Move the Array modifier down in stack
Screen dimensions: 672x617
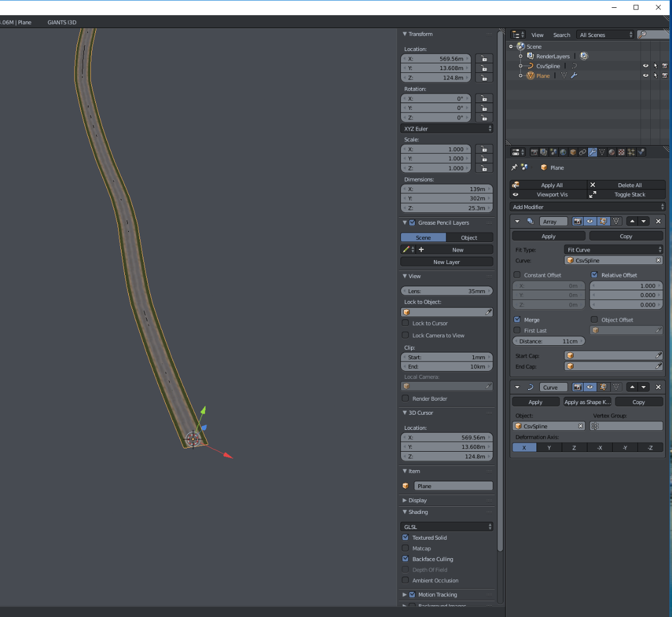point(644,221)
